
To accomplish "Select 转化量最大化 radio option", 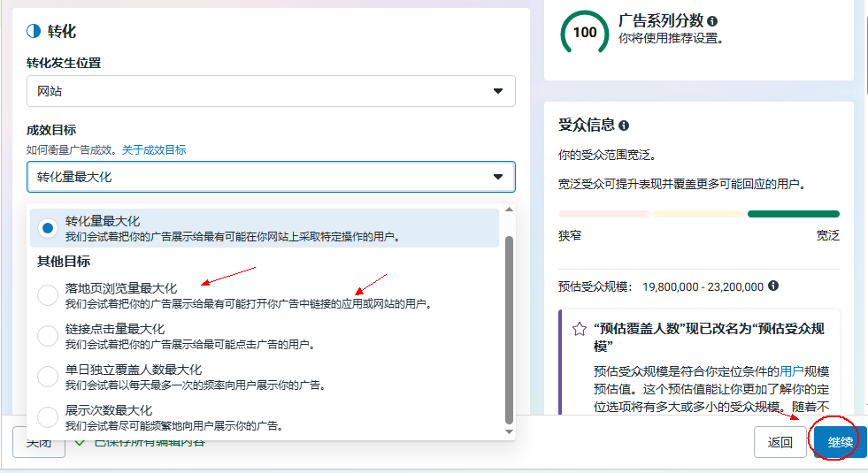I will [48, 228].
